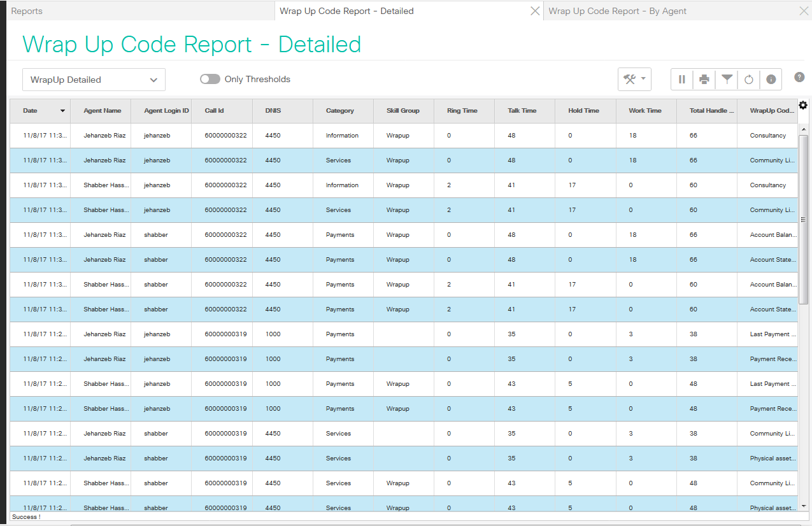Click the scroll down arrow of the grid
Viewport: 812px width, 526px height.
tap(802, 506)
